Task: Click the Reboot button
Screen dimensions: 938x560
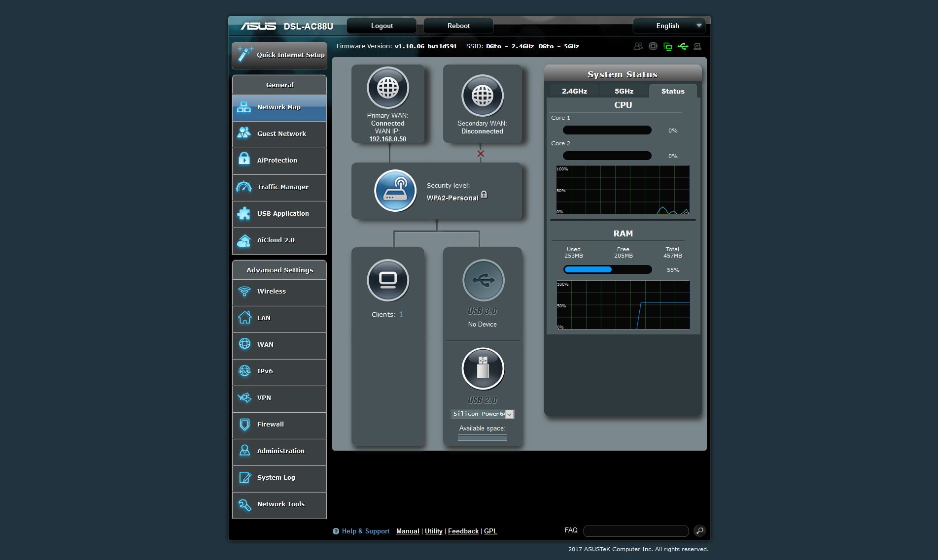Action: 457,26
